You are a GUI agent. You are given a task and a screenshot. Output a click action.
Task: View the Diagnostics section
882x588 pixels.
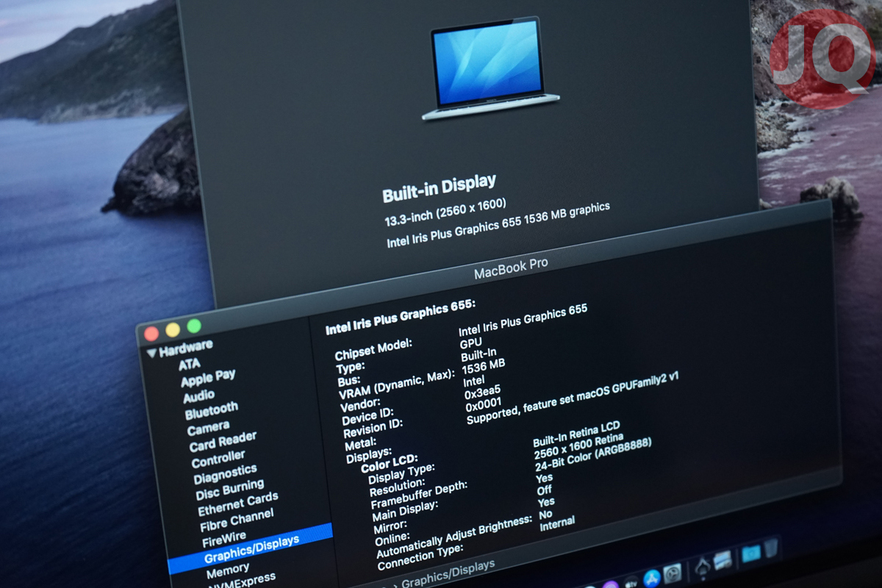pyautogui.click(x=225, y=474)
